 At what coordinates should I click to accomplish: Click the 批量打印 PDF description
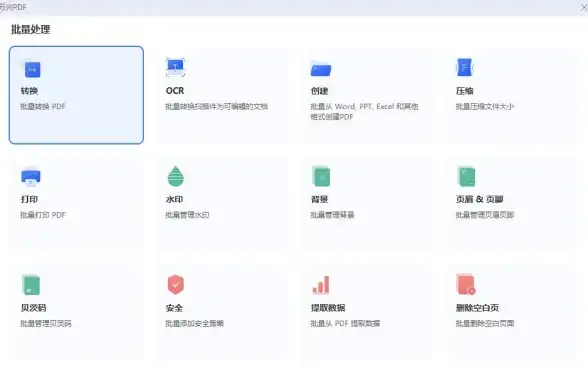43,215
